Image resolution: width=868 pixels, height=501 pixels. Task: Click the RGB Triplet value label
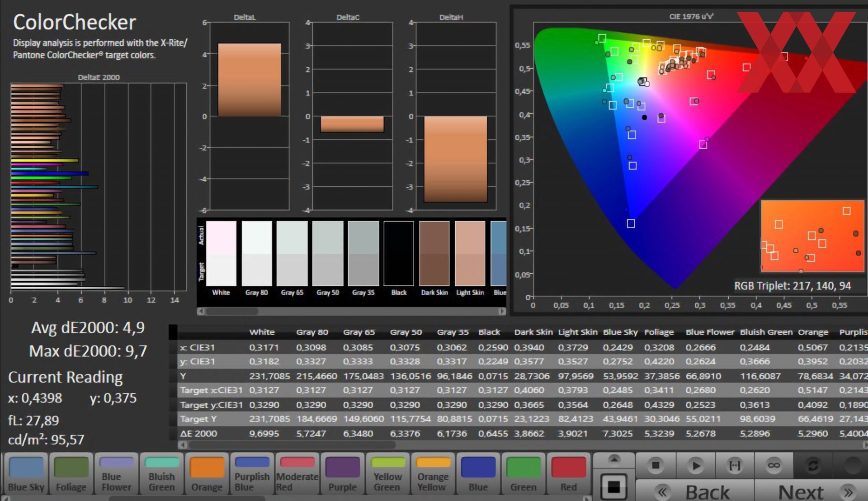click(793, 286)
